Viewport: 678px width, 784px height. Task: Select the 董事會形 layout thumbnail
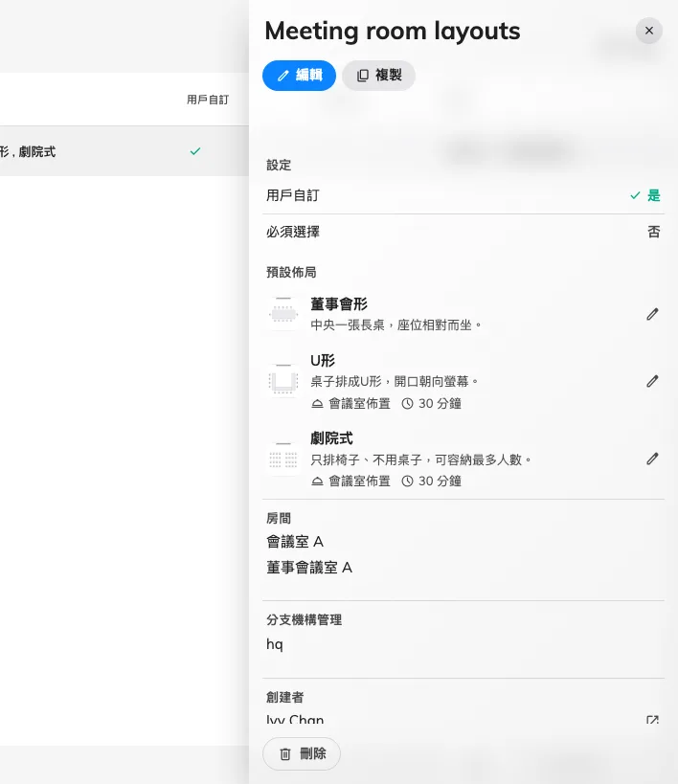(x=283, y=314)
